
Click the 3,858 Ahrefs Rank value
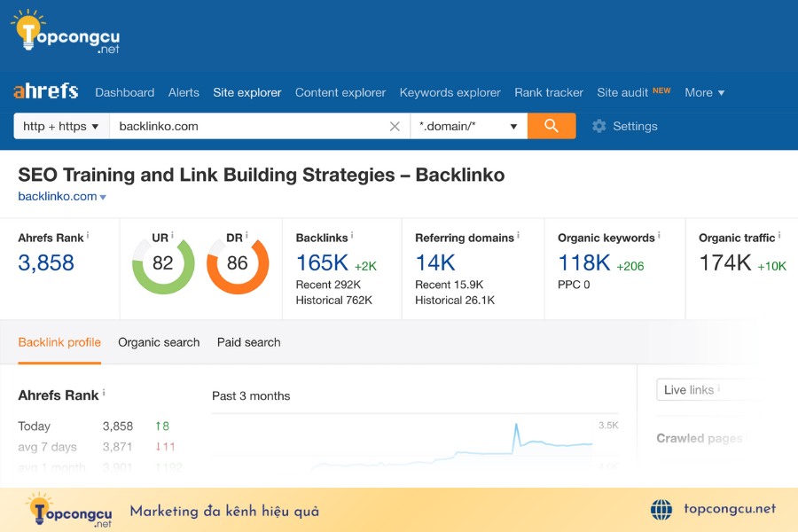coord(46,263)
